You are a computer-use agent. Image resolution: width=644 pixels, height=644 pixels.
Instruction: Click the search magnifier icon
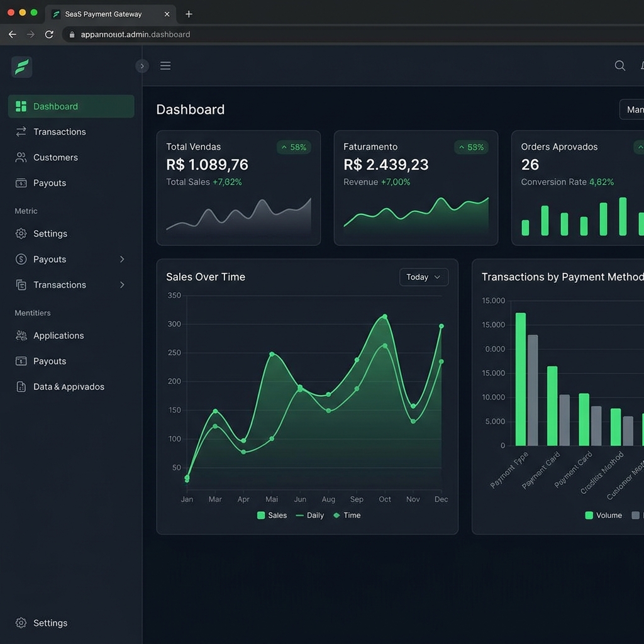pyautogui.click(x=619, y=66)
